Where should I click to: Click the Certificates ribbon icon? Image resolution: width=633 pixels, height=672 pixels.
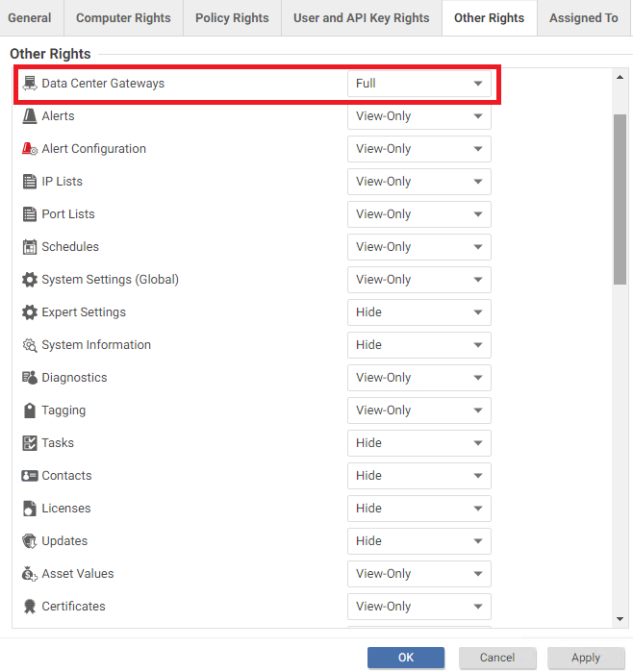click(30, 607)
